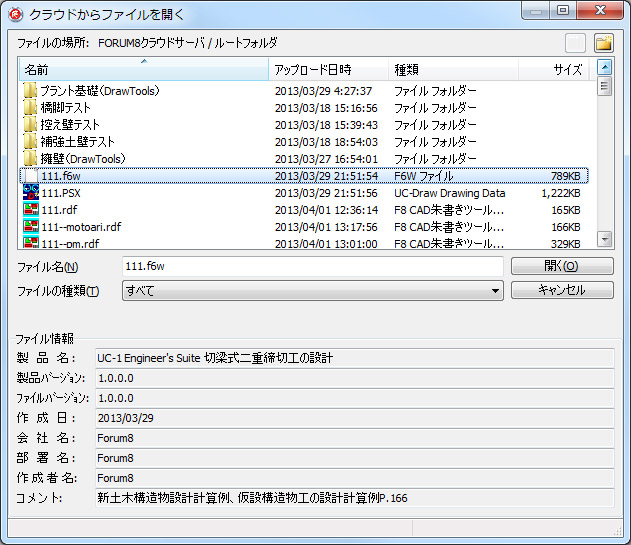Click upload date 2013/03/29 4:27:37
Screen dimensions: 631x545
[x=323, y=91]
